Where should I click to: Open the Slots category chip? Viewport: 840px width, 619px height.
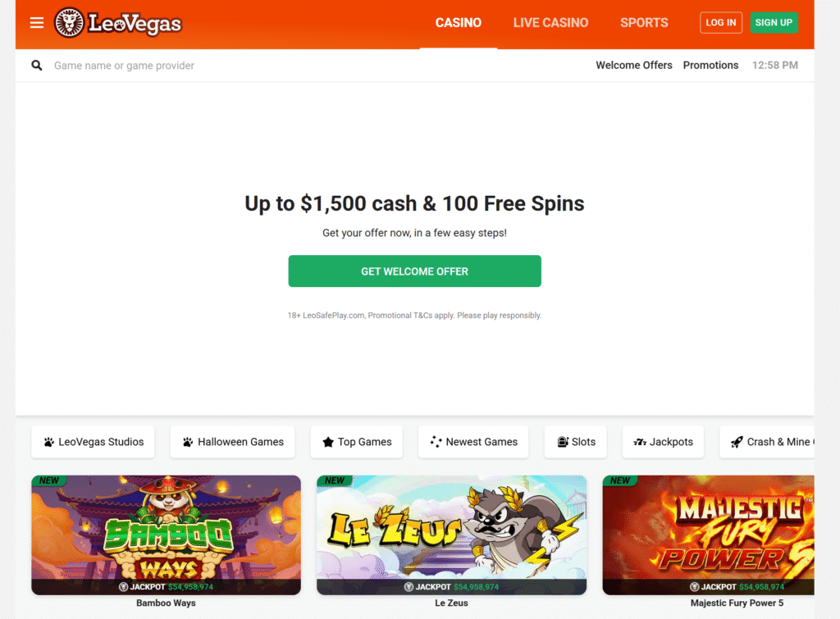pos(575,442)
